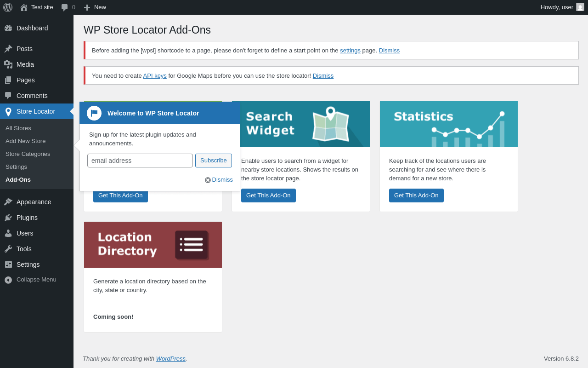Click the Test site title text
The width and height of the screenshot is (588, 368).
click(x=42, y=7)
